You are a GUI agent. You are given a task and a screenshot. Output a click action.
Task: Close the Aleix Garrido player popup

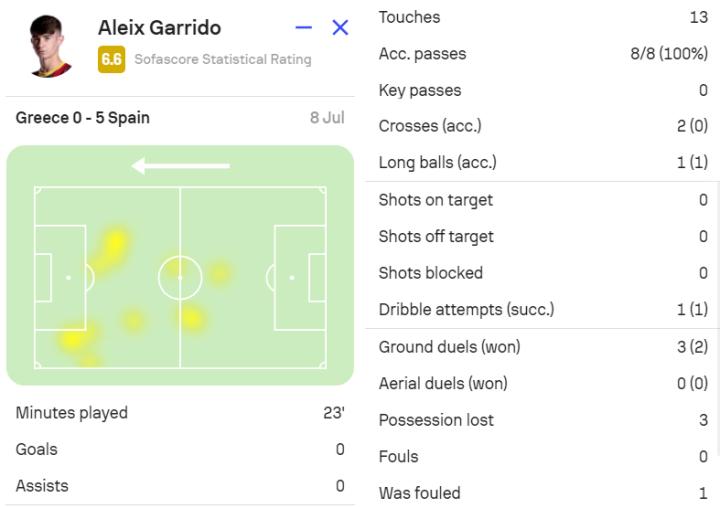tap(340, 28)
